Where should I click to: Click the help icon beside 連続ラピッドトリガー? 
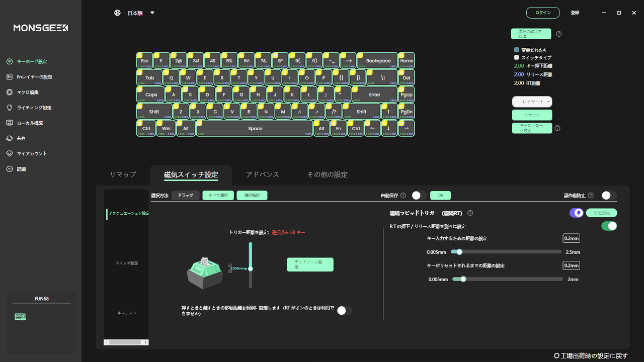click(470, 213)
